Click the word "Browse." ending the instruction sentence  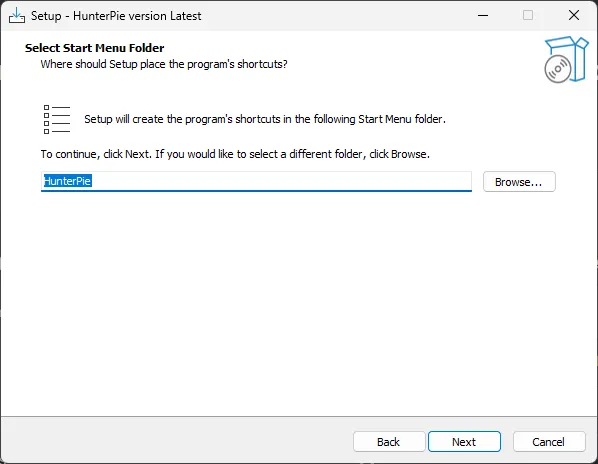(x=410, y=154)
